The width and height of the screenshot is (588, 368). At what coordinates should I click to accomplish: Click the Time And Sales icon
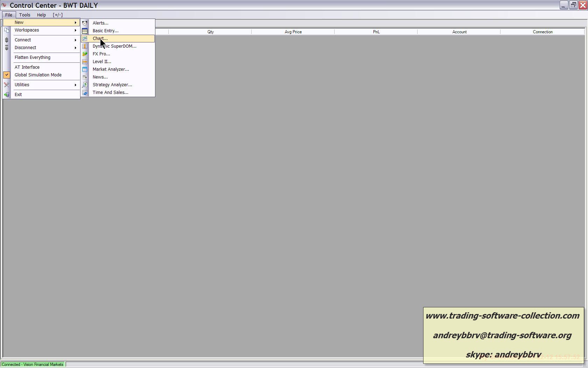coord(85,93)
